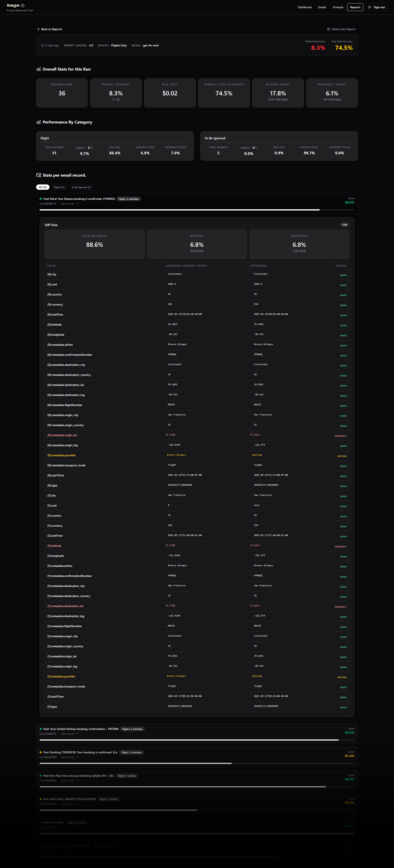Filter records by Flight (31)
The width and height of the screenshot is (394, 868).
tap(59, 187)
